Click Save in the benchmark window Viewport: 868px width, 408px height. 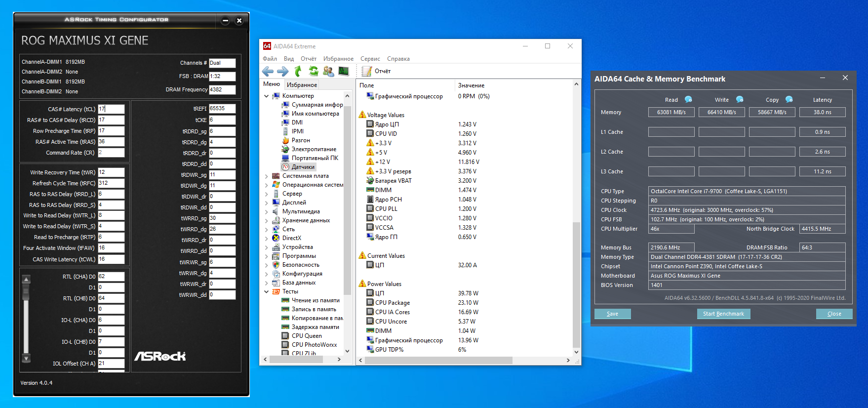coord(613,314)
